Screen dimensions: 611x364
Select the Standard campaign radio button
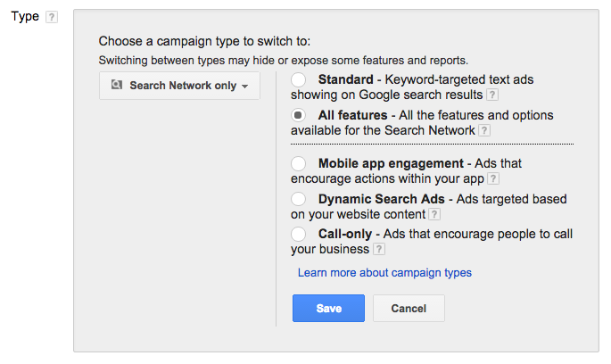pyautogui.click(x=299, y=80)
